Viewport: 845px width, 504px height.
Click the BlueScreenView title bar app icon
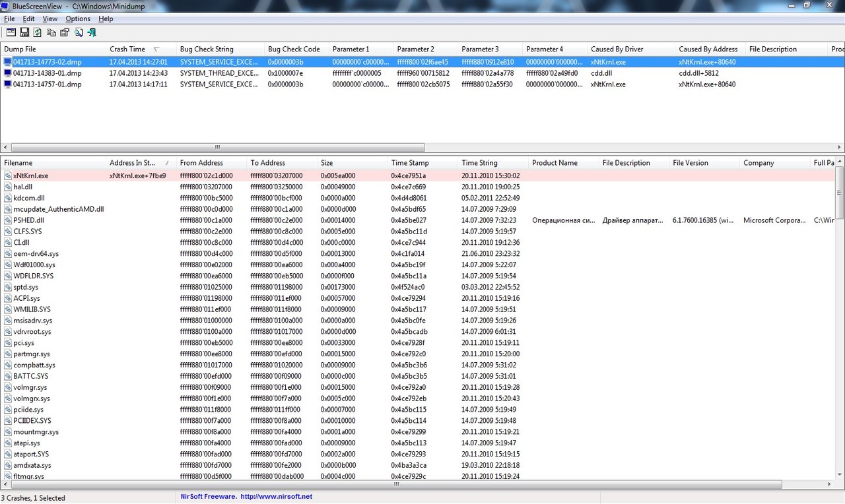[6, 5]
